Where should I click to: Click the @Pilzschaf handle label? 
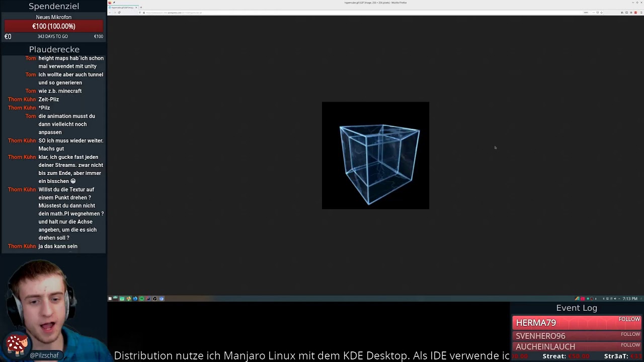click(44, 355)
